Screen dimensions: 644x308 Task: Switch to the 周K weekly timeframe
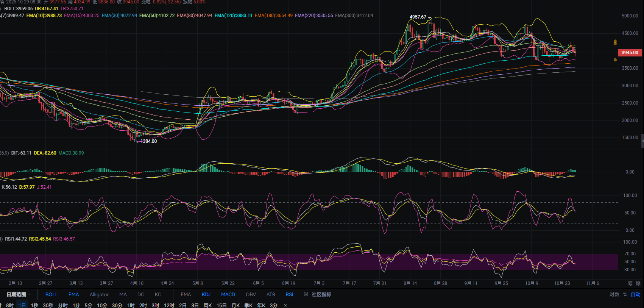click(x=207, y=305)
